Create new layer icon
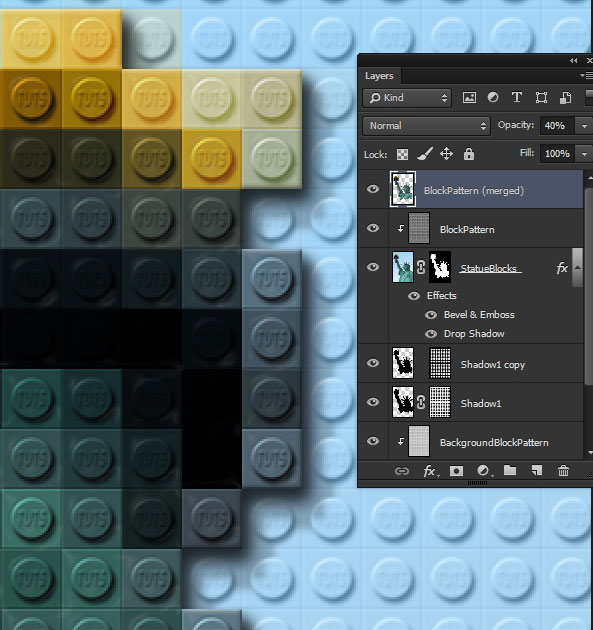Image resolution: width=593 pixels, height=630 pixels. click(537, 470)
